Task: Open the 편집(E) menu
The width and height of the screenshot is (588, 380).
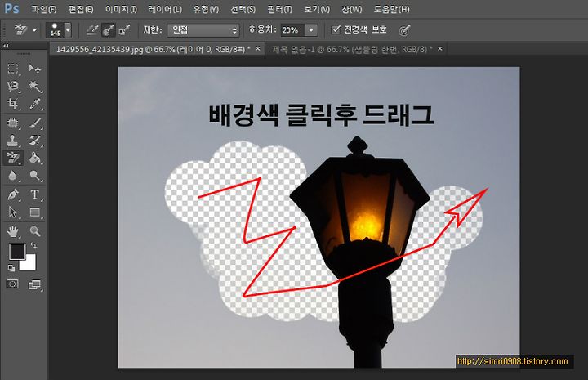Action: point(81,9)
